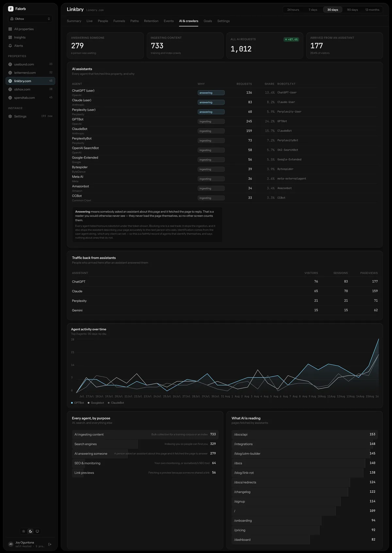Open Alerts via the bell icon
The height and width of the screenshot is (553, 392).
10,46
